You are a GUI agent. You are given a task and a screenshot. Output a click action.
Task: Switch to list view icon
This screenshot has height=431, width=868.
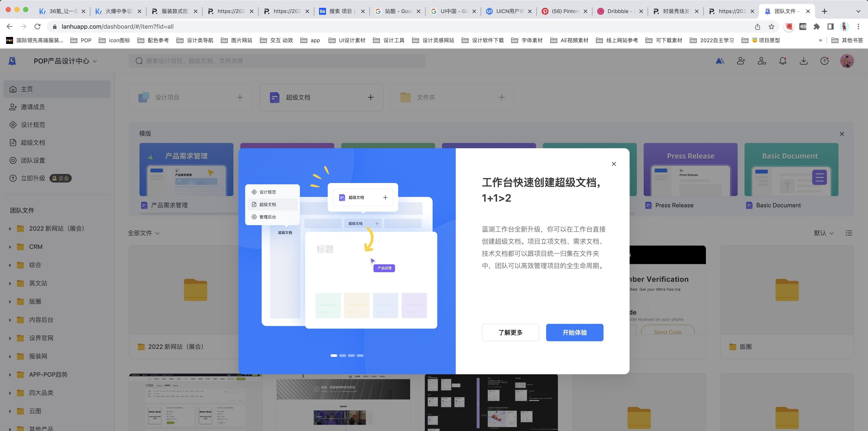[849, 233]
